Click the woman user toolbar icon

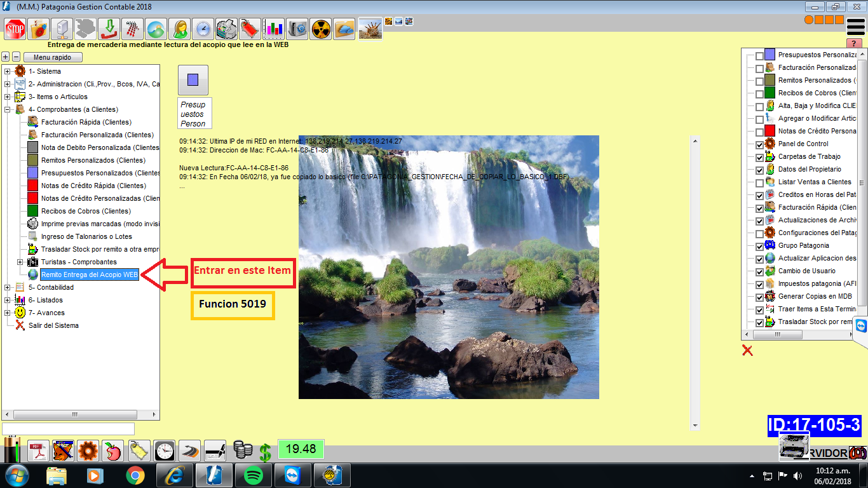pyautogui.click(x=180, y=29)
